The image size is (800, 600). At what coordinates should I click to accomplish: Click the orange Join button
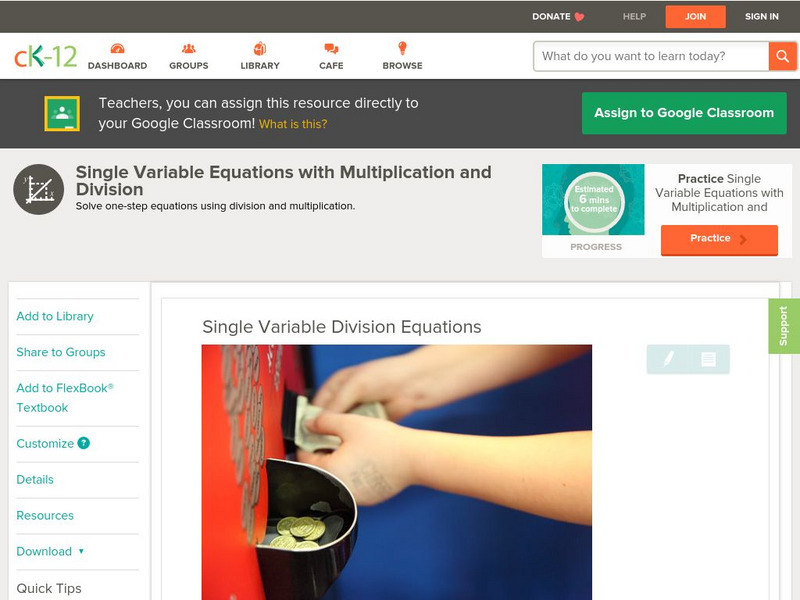[695, 17]
